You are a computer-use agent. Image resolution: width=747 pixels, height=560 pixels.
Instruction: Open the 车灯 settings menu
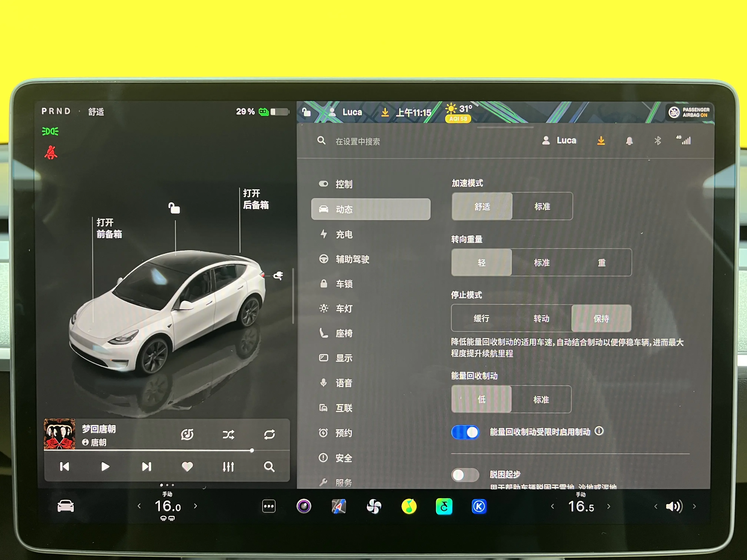[x=371, y=309]
